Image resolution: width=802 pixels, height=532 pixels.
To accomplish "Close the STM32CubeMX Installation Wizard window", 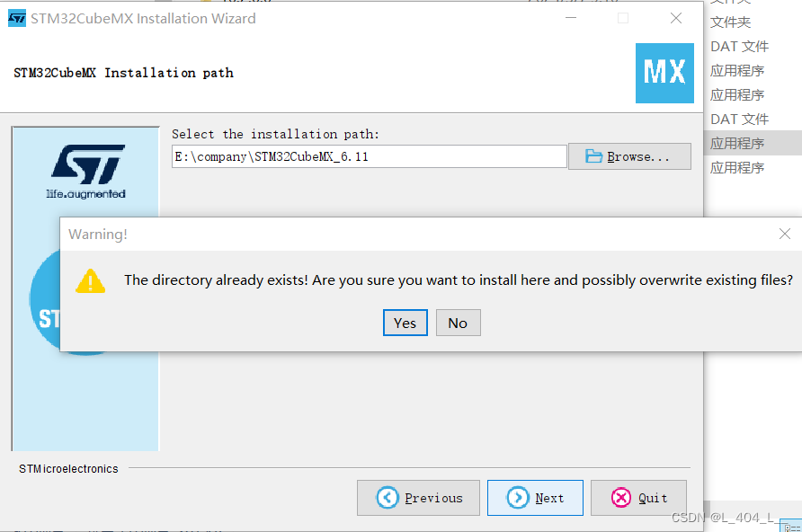I will 675,18.
